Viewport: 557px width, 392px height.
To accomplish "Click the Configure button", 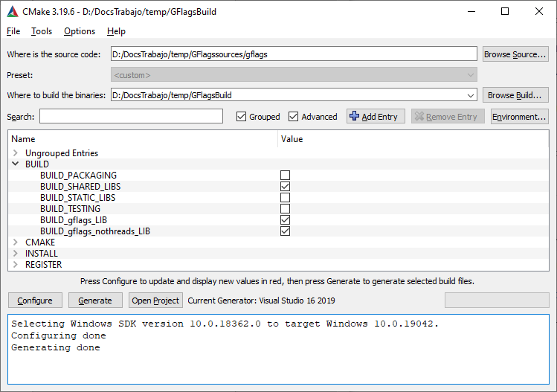I will (x=35, y=301).
